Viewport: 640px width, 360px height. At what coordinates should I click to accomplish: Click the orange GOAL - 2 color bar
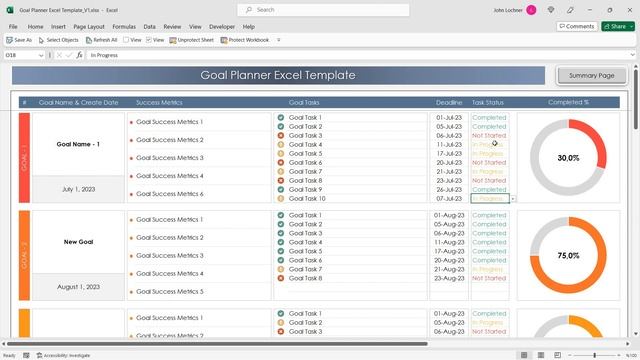click(24, 256)
